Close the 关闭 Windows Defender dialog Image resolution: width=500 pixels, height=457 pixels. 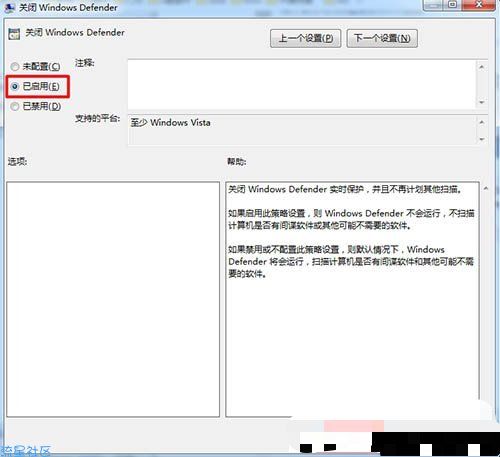tap(479, 5)
